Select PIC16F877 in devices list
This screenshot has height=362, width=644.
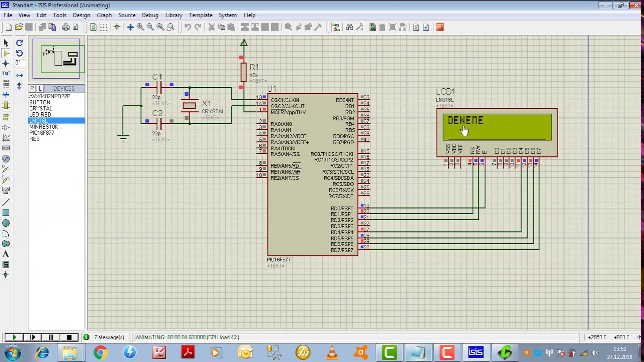[42, 133]
